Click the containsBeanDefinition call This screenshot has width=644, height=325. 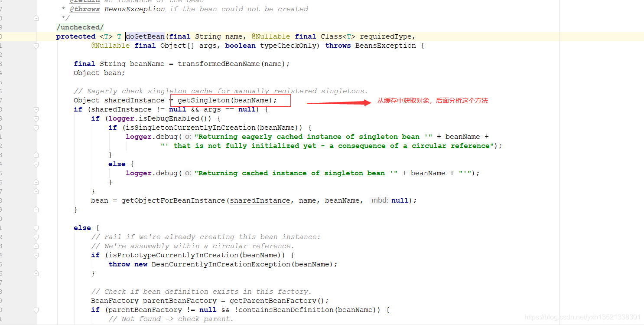(x=286, y=310)
